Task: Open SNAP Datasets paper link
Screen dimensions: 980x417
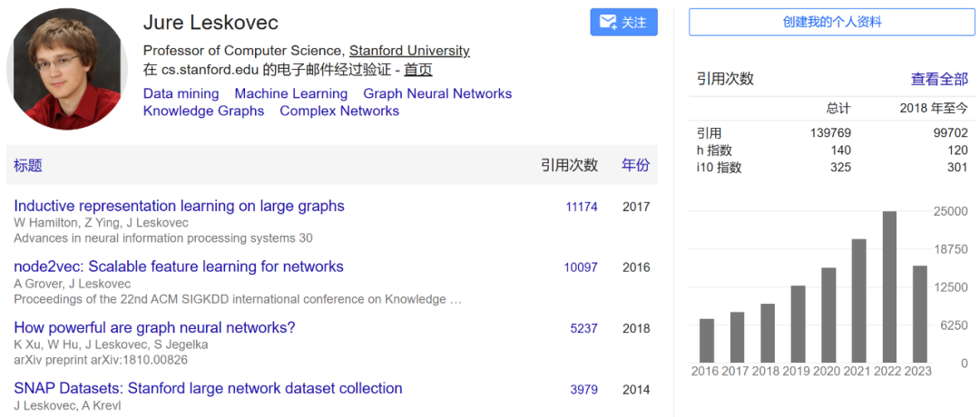Action: 208,388
